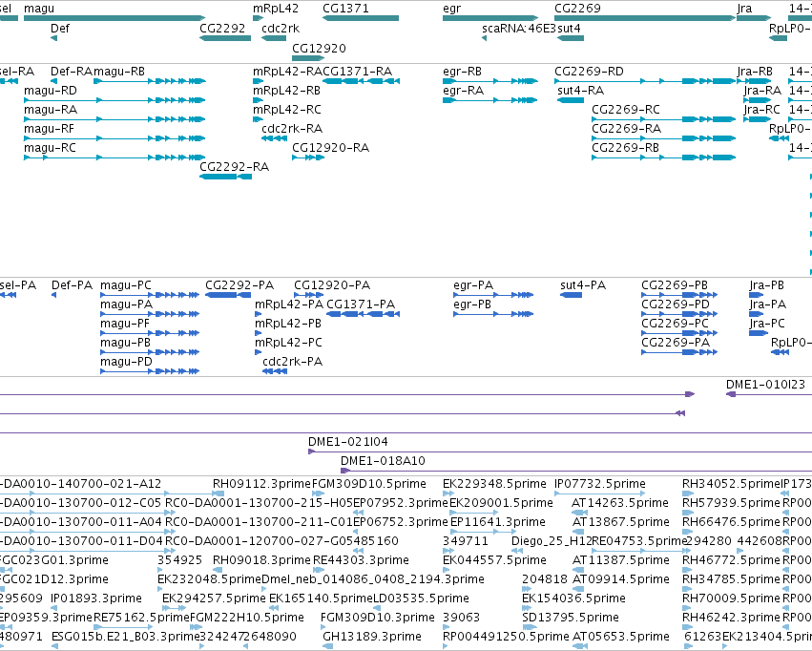Click the Def gene label
812x651 pixels.
(x=59, y=29)
